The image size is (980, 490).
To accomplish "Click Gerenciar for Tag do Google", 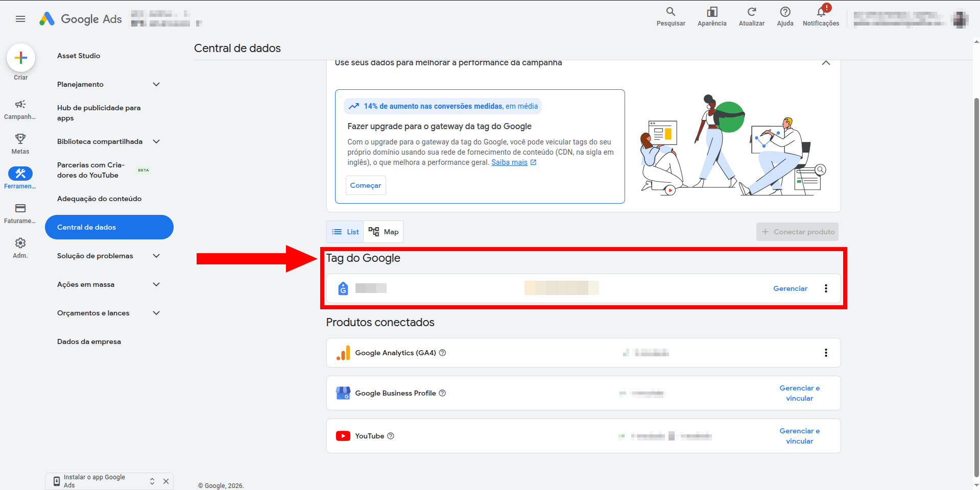I will pyautogui.click(x=790, y=288).
